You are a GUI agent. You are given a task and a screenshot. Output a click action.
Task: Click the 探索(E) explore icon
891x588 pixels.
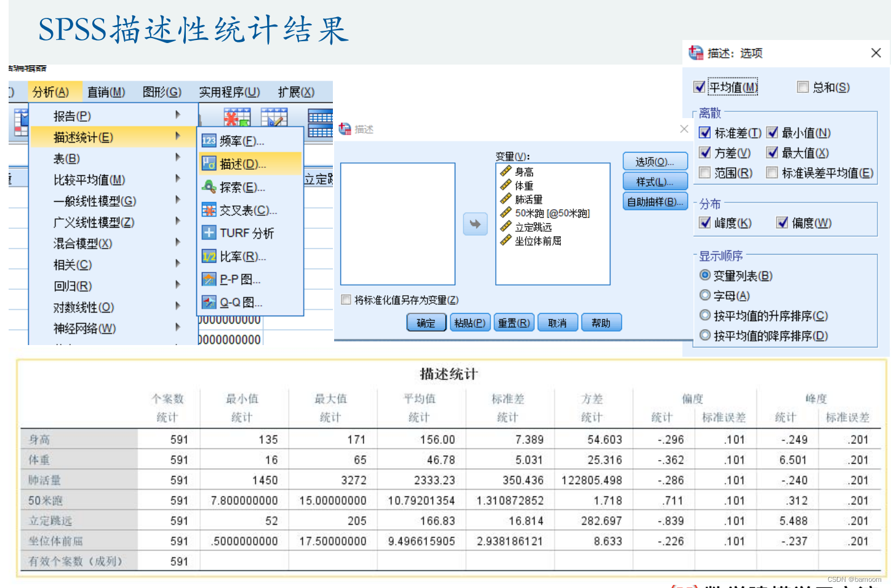(209, 187)
